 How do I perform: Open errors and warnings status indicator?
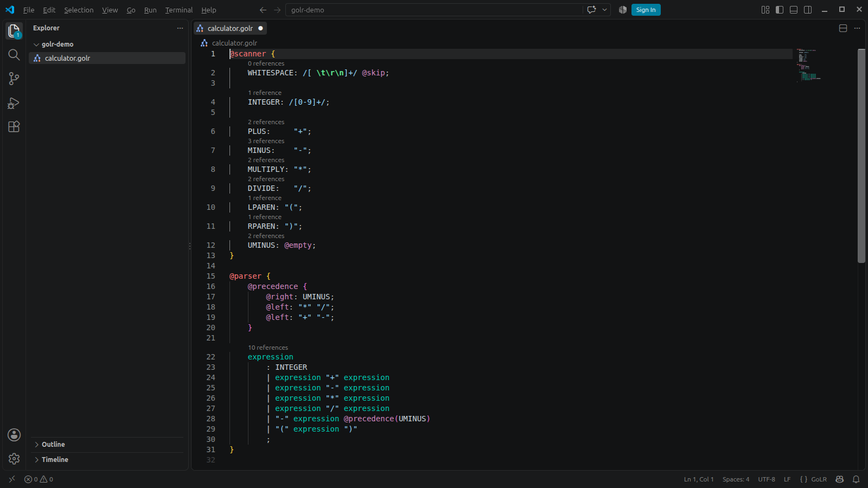(39, 479)
